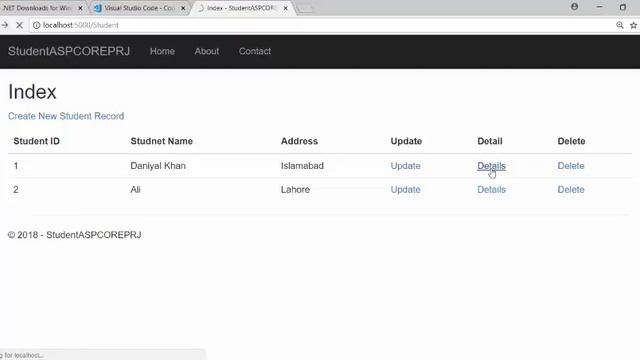Minimize the browser window
640x360 pixels.
(x=599, y=7)
